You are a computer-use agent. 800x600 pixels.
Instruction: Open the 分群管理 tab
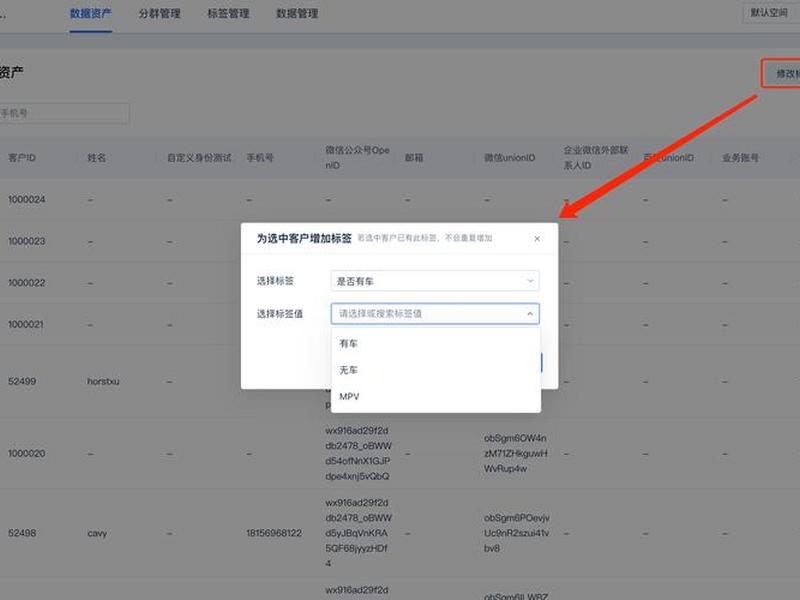pyautogui.click(x=159, y=13)
